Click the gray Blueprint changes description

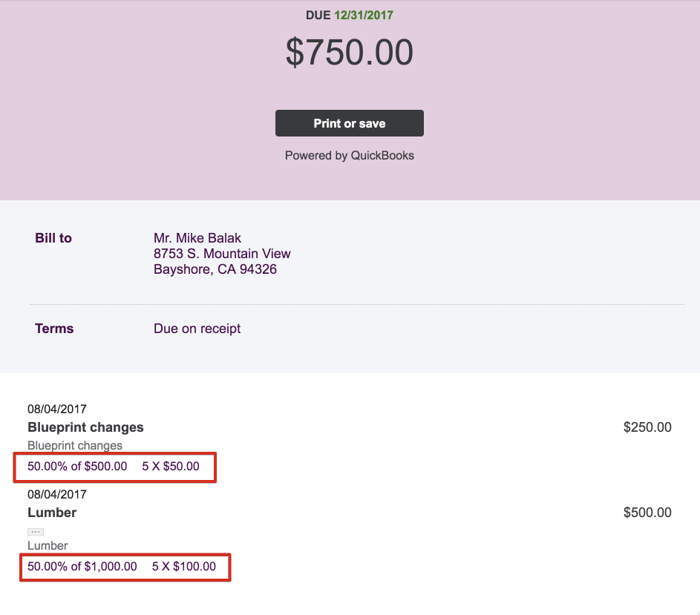pyautogui.click(x=75, y=446)
